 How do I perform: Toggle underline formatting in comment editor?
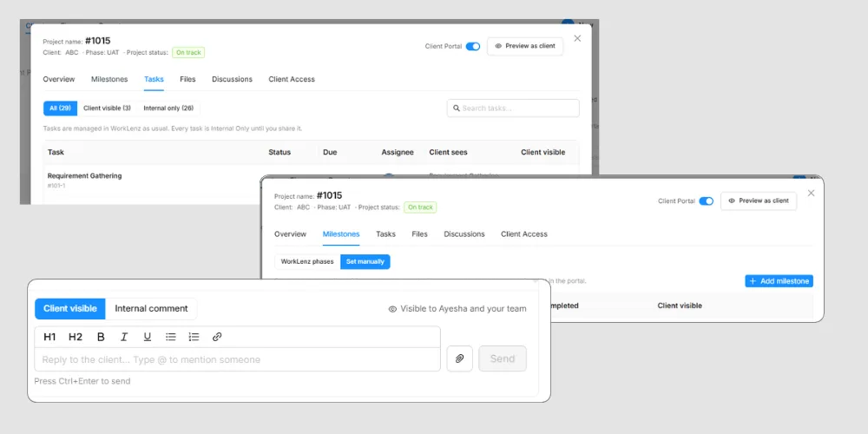pos(148,337)
